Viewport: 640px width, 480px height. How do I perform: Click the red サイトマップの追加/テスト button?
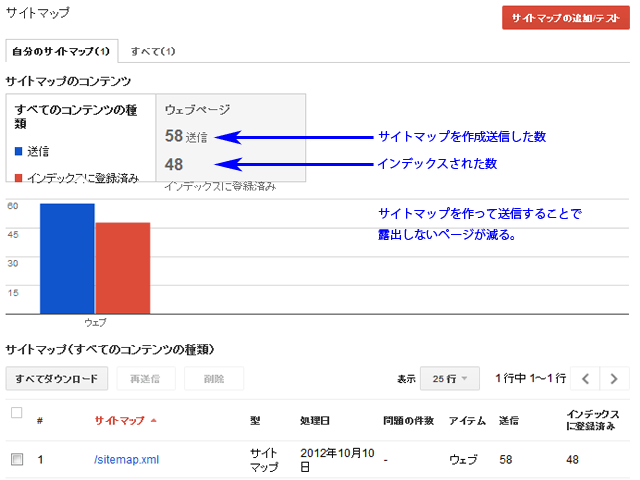point(566,18)
